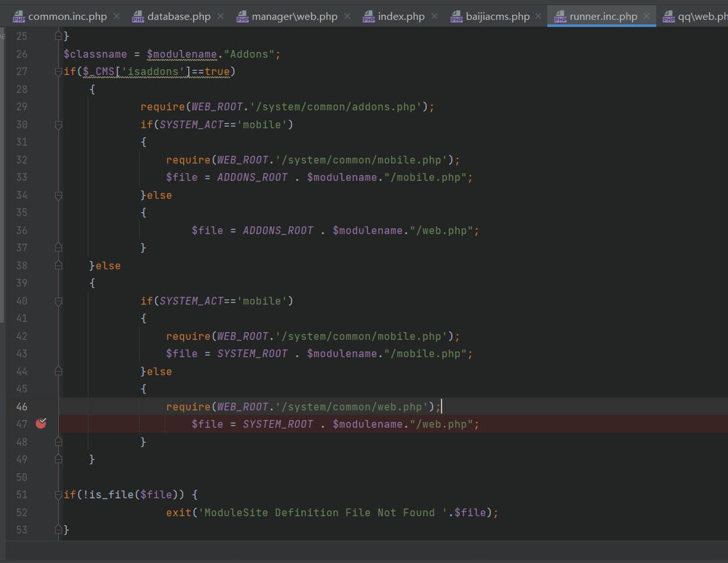This screenshot has height=563, width=728.
Task: Switch to the partially visible qq\web.php tab
Action: pyautogui.click(x=702, y=17)
